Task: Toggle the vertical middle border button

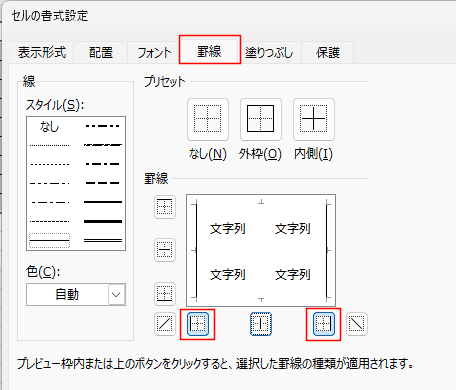Action: [261, 324]
